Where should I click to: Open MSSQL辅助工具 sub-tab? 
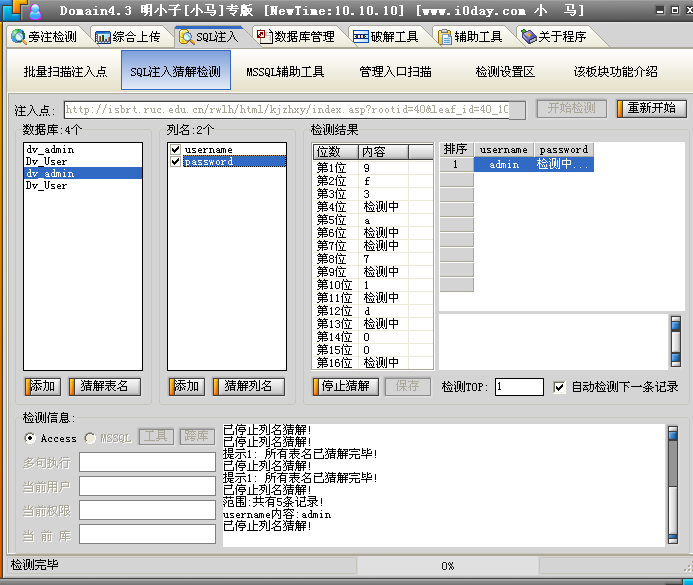coord(286,71)
